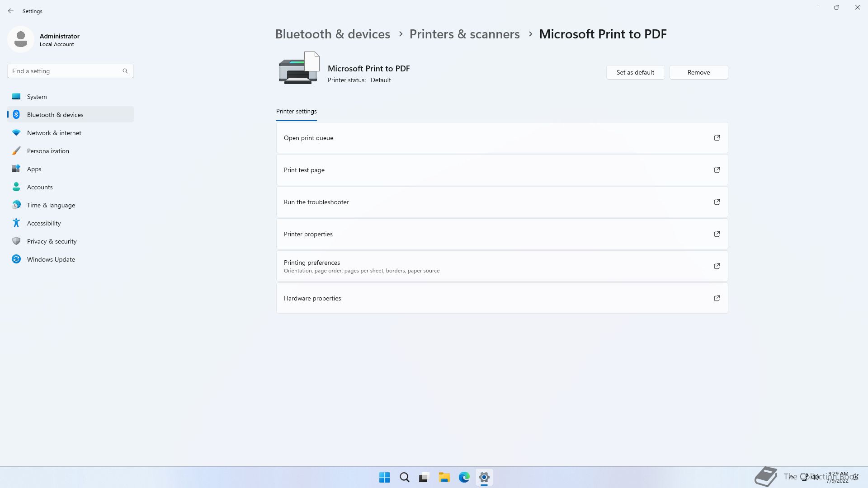
Task: Open Task View from taskbar
Action: pyautogui.click(x=424, y=477)
